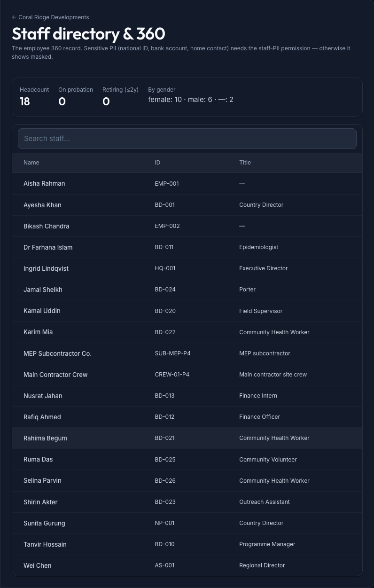Click the Title column header
374x588 pixels.
tap(245, 163)
